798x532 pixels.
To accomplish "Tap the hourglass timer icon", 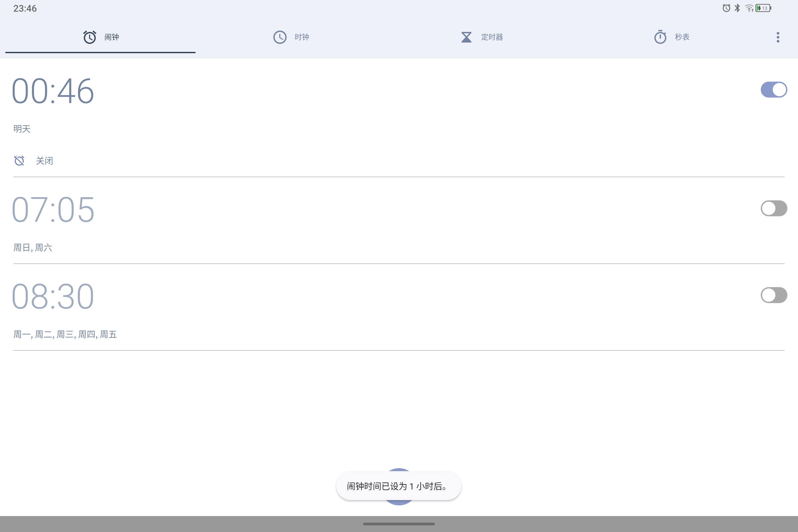I will click(x=466, y=37).
